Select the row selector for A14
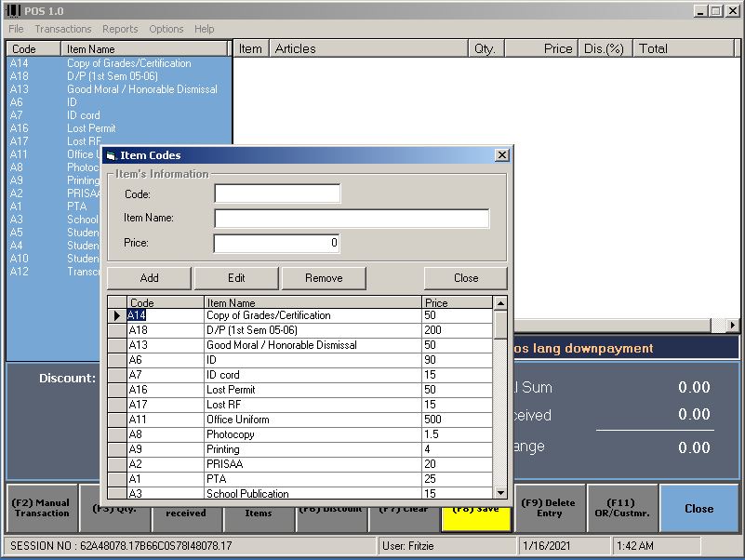The image size is (745, 560). coord(117,315)
